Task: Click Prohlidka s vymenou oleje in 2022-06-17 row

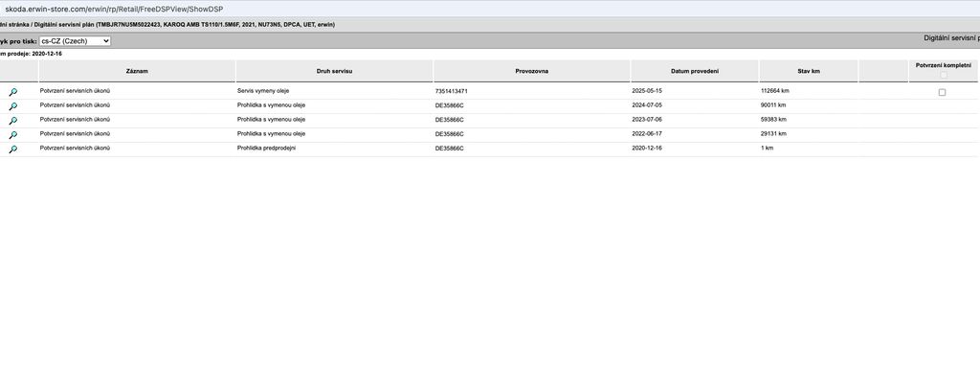Action: (x=271, y=134)
